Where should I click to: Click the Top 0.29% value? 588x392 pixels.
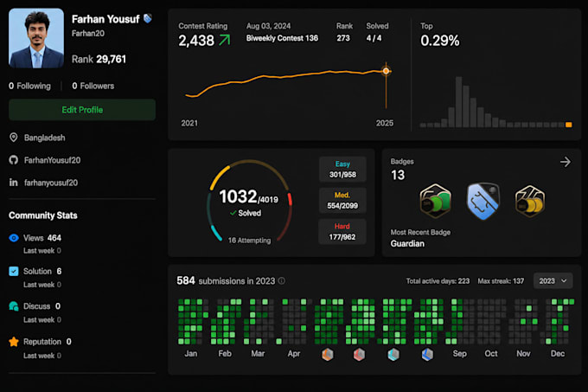[x=440, y=41]
